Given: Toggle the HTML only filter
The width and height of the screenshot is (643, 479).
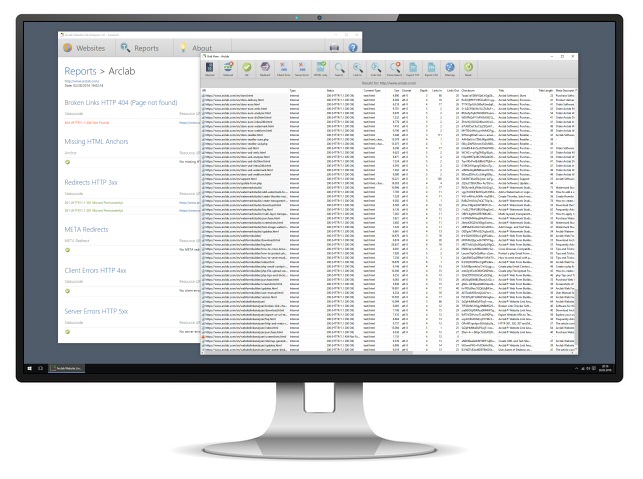Looking at the screenshot, I should tap(320, 68).
